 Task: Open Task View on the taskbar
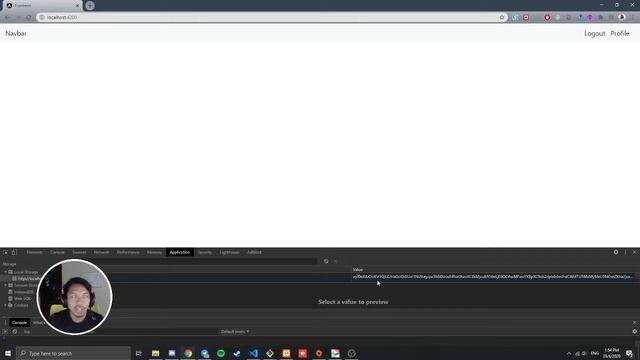[x=139, y=353]
